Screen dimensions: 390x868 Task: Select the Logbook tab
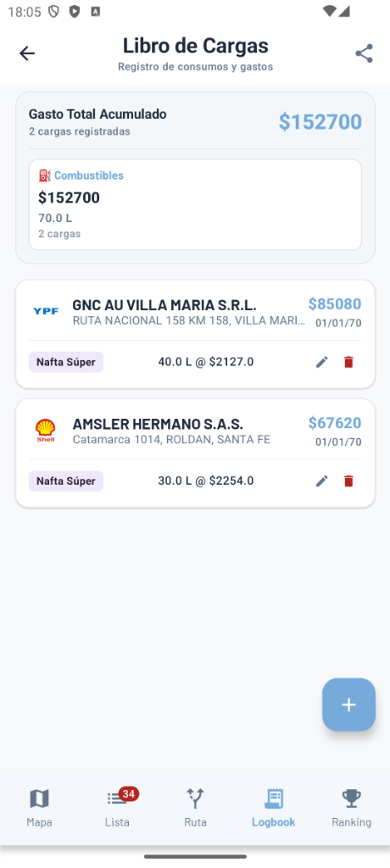(x=273, y=808)
